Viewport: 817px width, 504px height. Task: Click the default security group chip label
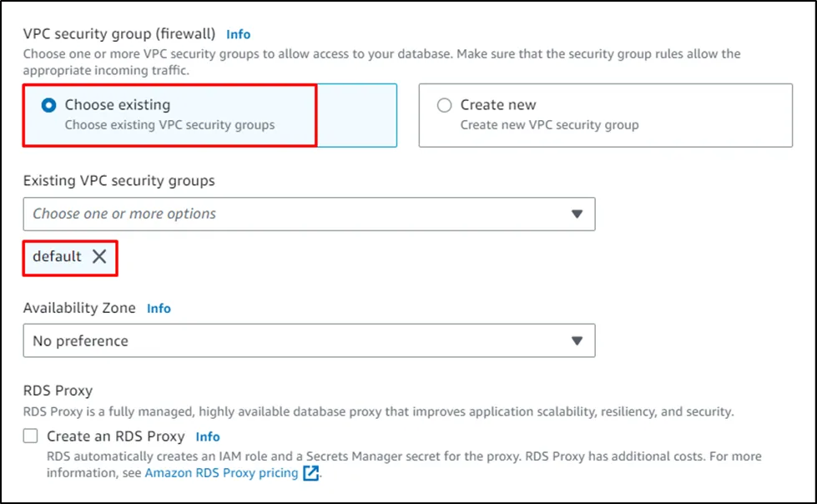[x=57, y=257]
